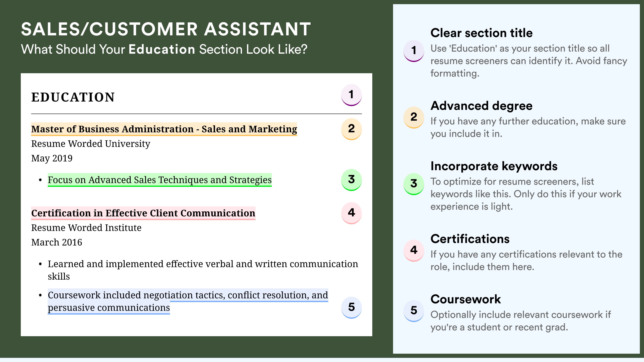Click the green highlighted Advanced Sales Techniques bullet
Screen dimensions: 644x362
[x=160, y=180]
